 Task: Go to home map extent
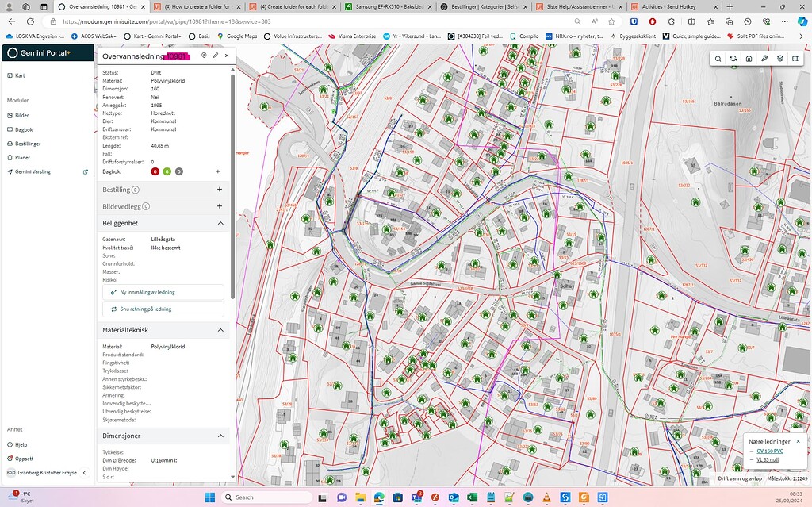(749, 59)
